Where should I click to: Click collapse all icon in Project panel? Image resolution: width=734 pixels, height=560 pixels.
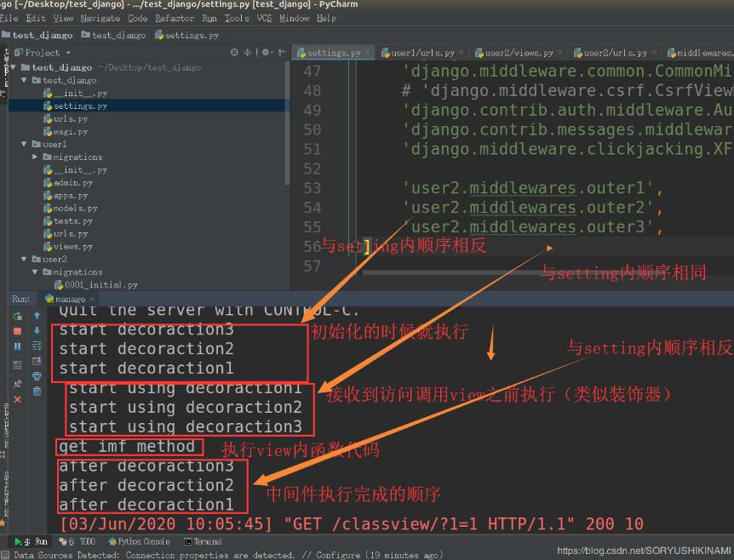point(248,53)
